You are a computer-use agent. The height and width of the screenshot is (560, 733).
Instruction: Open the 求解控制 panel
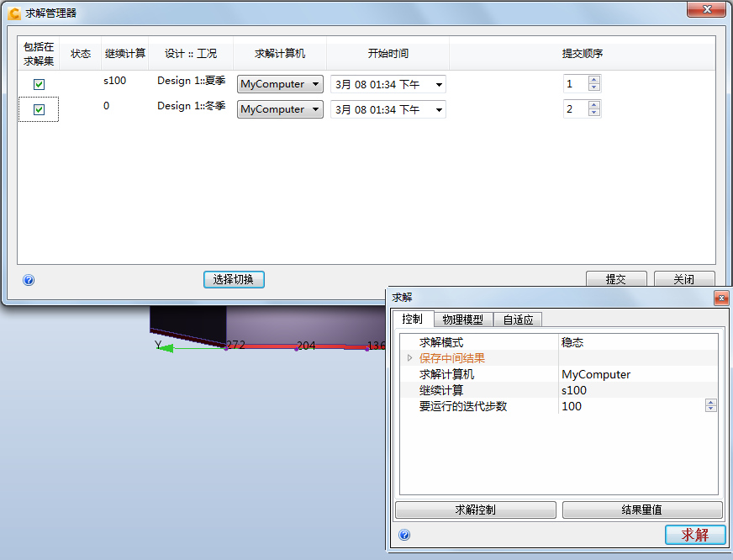475,510
